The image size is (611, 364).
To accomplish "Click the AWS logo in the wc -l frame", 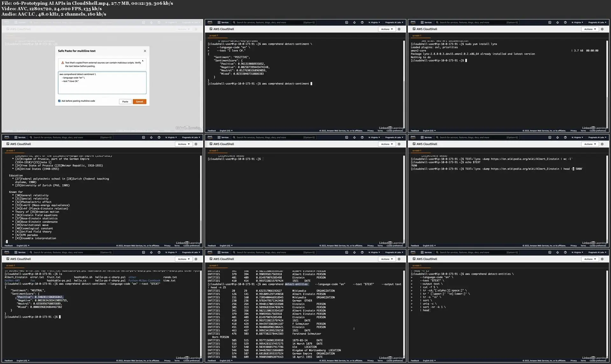I will tap(413, 137).
